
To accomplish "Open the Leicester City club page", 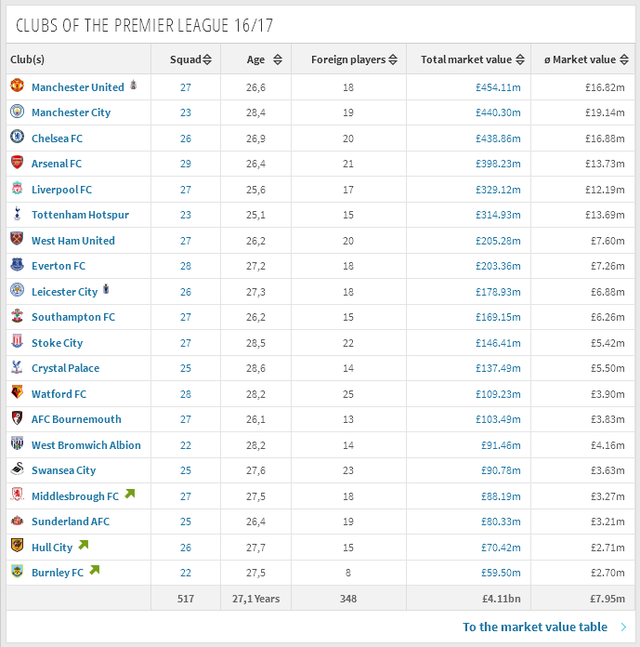I will tap(64, 292).
